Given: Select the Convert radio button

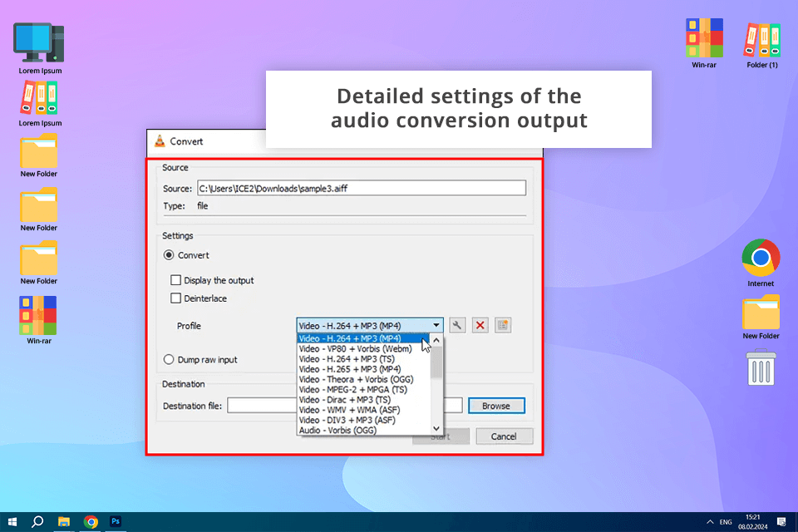Looking at the screenshot, I should [169, 255].
